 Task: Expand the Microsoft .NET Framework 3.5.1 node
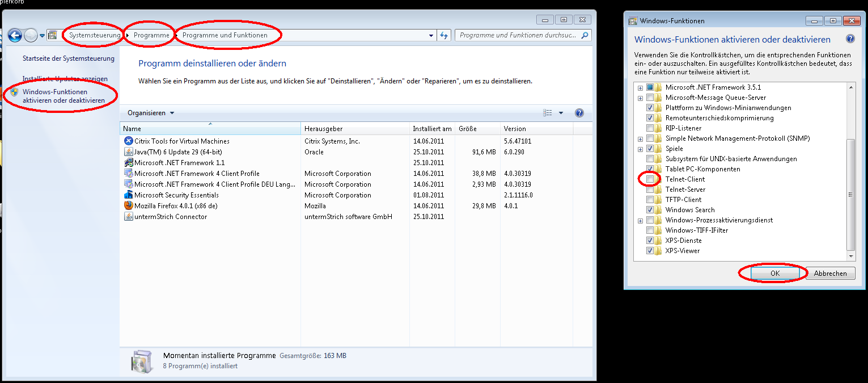click(640, 87)
